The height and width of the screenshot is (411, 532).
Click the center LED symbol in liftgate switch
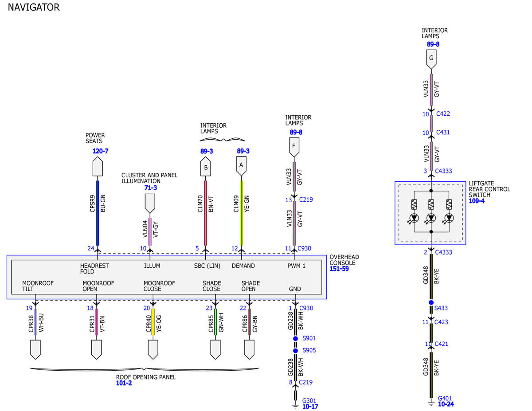tap(431, 218)
